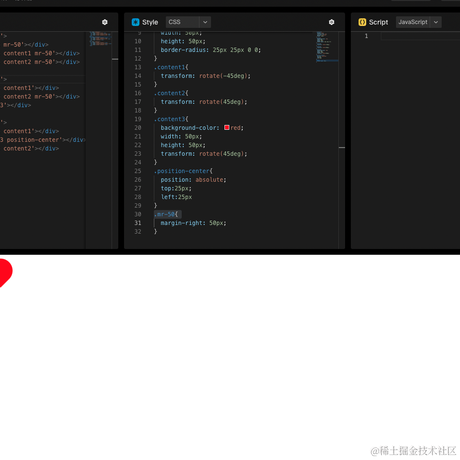Viewport: 460px width, 460px height.
Task: Click the "content1 mr-50'></div>" HTML line
Action: [x=41, y=53]
